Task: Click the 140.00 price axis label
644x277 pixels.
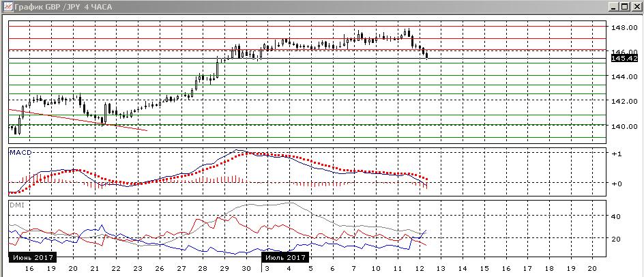Action: click(x=625, y=126)
